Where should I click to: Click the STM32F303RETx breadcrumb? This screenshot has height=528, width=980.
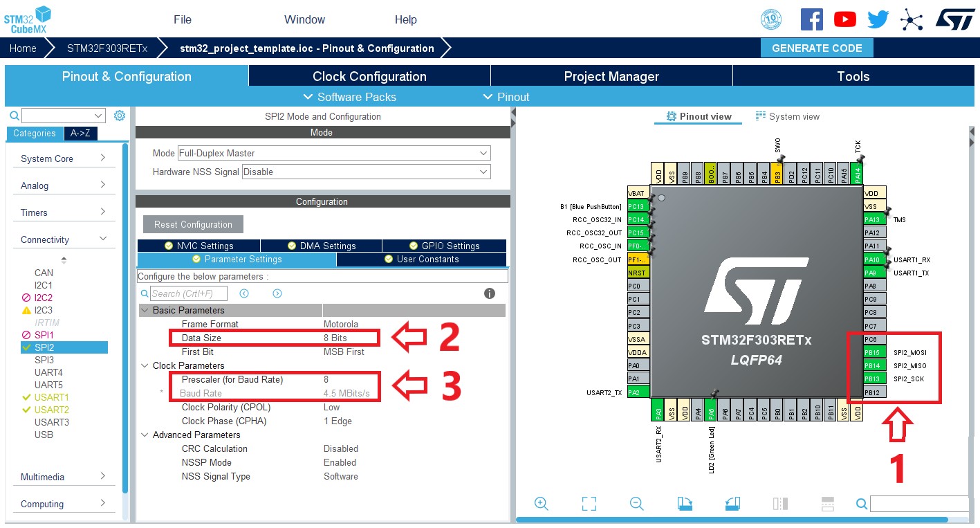click(x=107, y=48)
